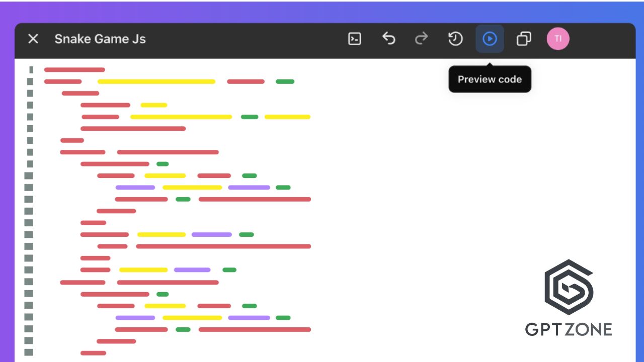Place cursor on first code line
Image resolution: width=644 pixels, height=362 pixels.
[x=74, y=70]
